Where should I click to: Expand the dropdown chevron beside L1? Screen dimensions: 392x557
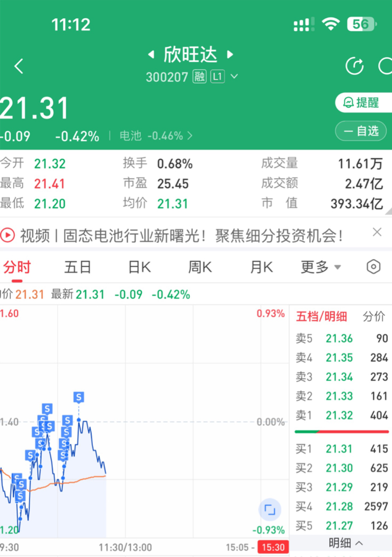[x=234, y=76]
